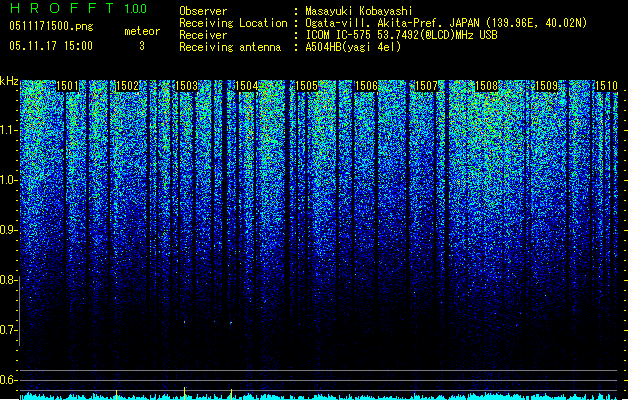Image resolution: width=629 pixels, height=400 pixels.
Task: Click the 1502 time marker
Action: pos(127,86)
